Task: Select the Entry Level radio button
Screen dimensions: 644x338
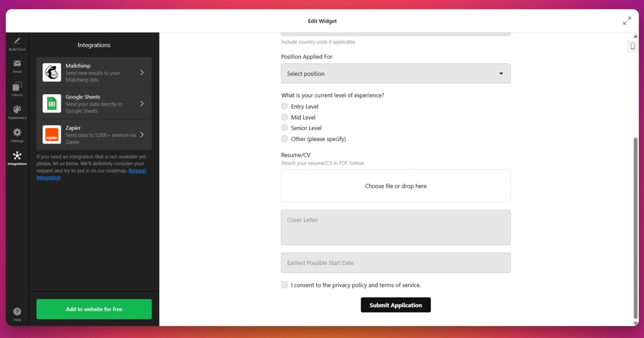Action: coord(284,107)
